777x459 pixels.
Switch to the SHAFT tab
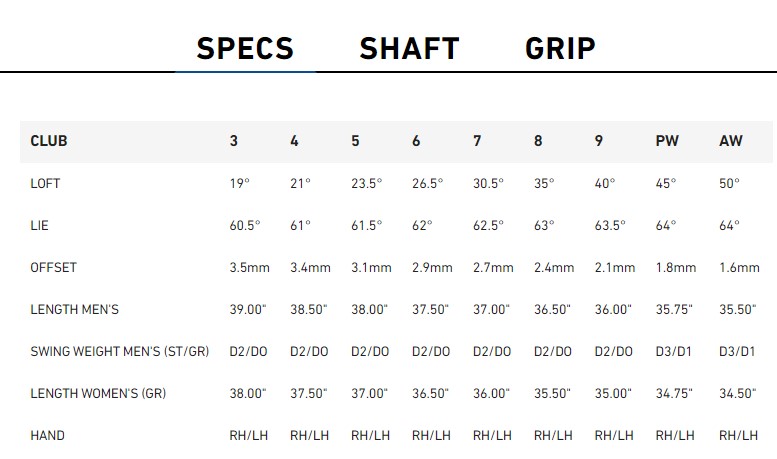coord(409,49)
